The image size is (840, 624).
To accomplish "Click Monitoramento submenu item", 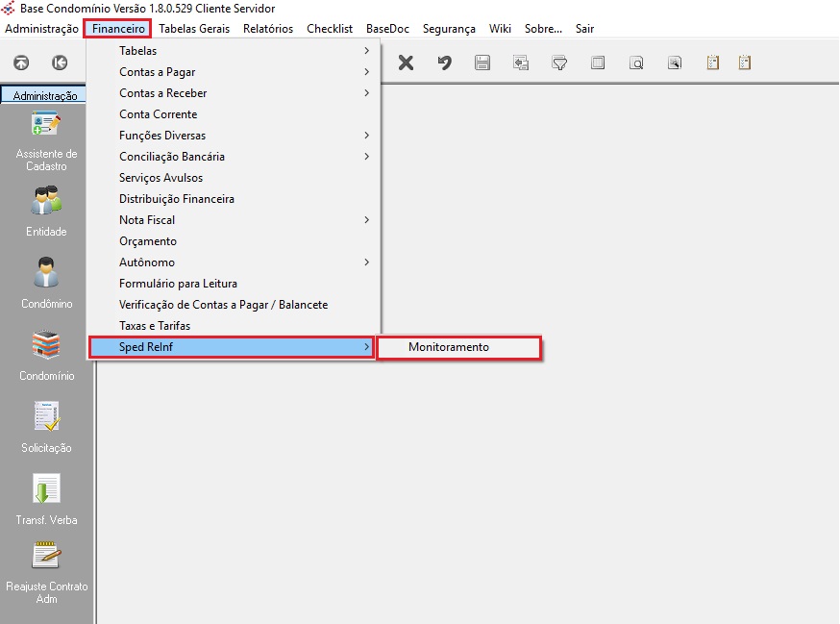I will coord(459,347).
